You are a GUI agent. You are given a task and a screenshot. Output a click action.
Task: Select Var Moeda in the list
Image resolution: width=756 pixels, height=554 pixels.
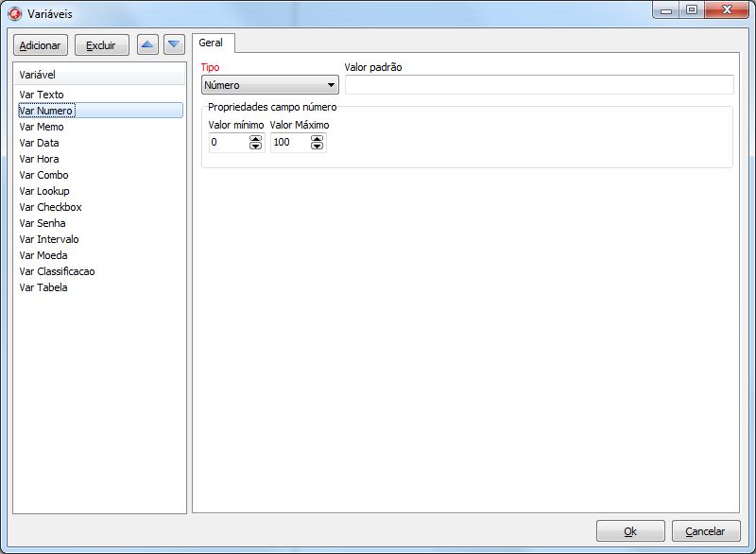coord(43,255)
